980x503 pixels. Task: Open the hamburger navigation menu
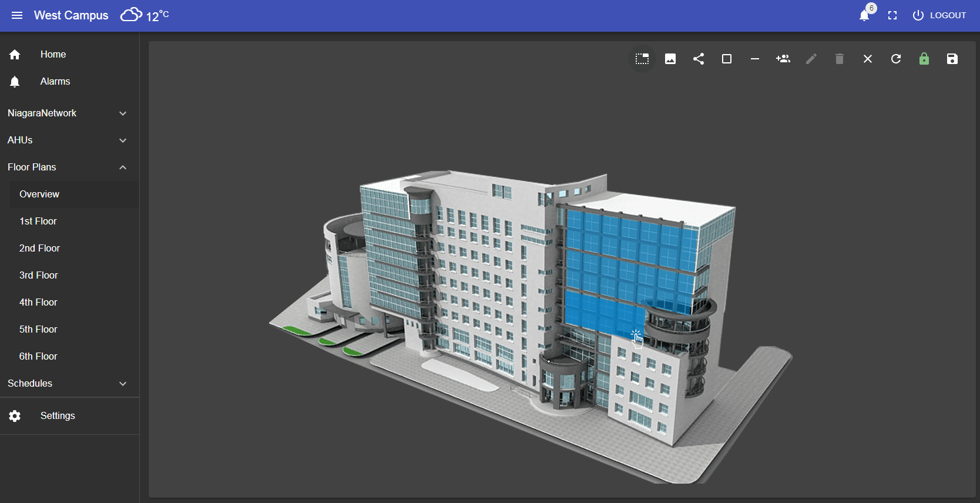[17, 15]
